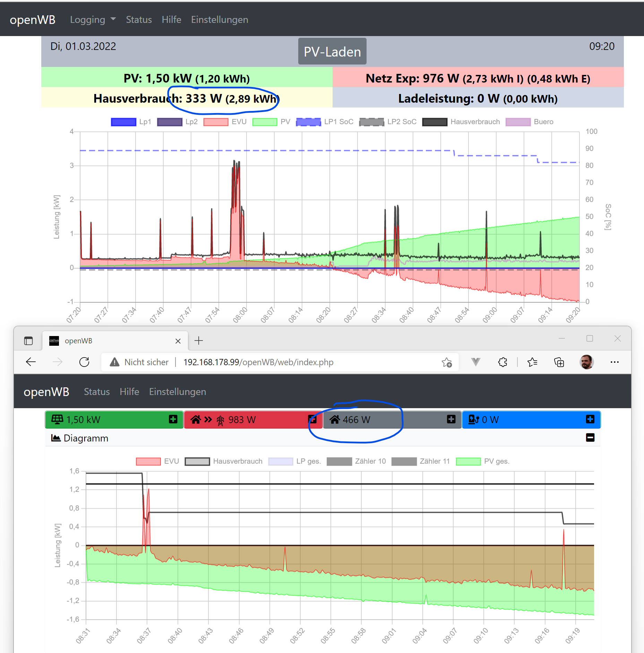This screenshot has height=653, width=644.
Task: Click the house-to-grid icon on the red tile
Action: coord(207,420)
